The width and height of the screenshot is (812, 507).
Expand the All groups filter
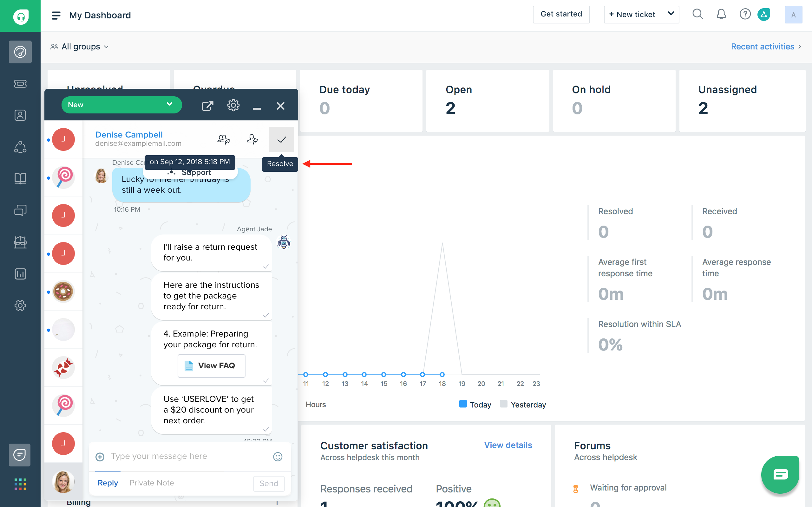click(x=80, y=47)
